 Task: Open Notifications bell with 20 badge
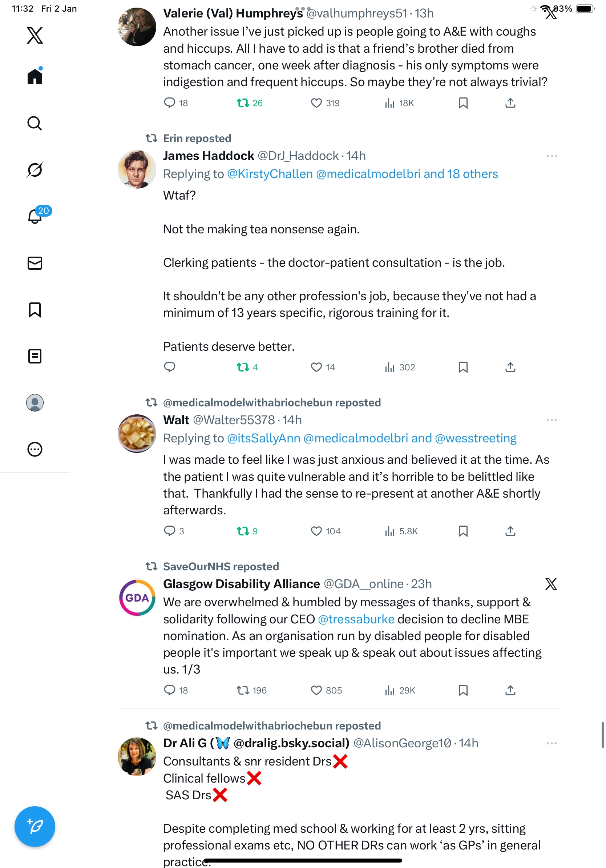pos(35,216)
